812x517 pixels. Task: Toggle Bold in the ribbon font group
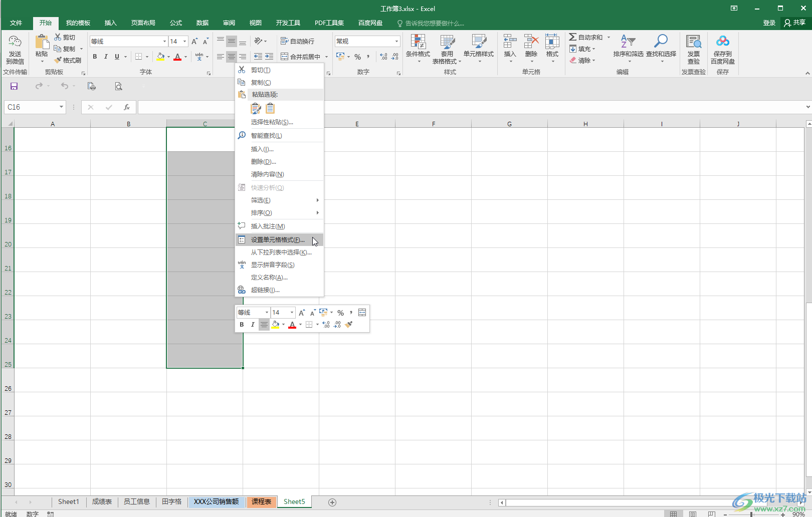pos(95,57)
